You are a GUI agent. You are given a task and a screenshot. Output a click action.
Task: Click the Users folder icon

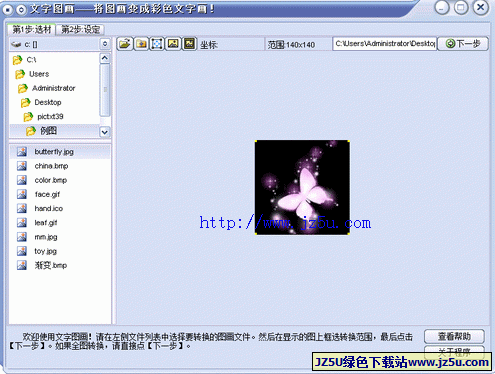point(20,74)
